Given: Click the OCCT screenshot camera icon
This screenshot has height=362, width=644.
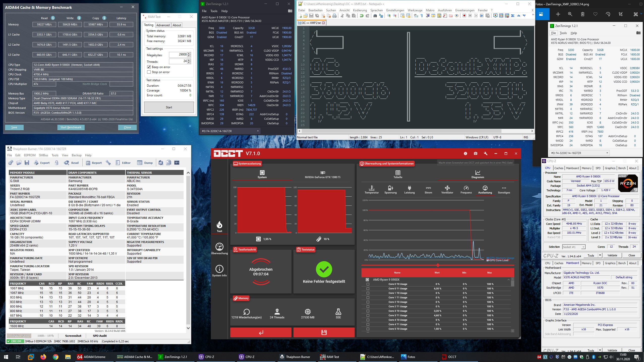Looking at the screenshot, I should pos(475,154).
